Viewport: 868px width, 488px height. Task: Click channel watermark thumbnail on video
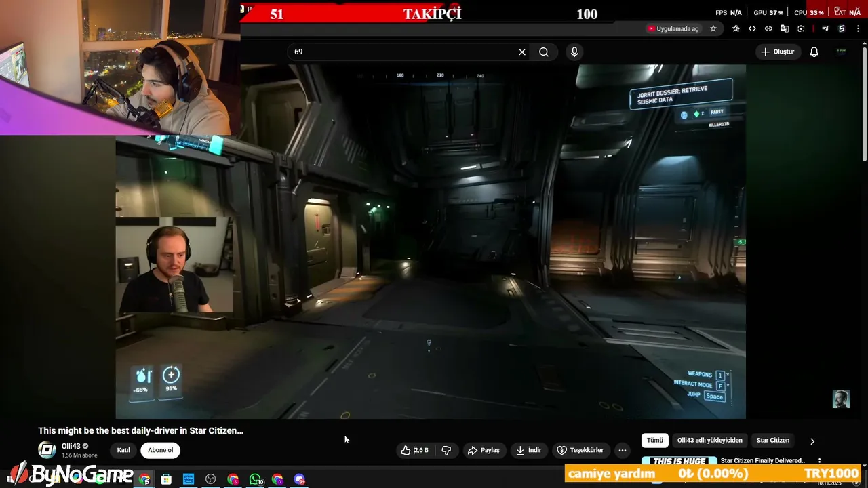point(841,399)
